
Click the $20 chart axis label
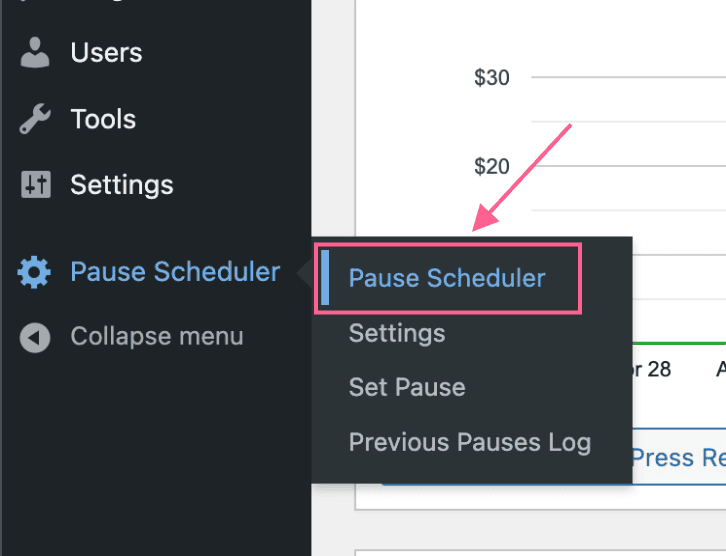coord(491,167)
